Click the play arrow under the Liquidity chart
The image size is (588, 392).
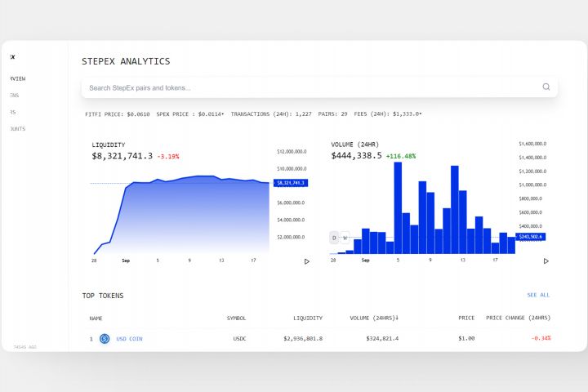[x=307, y=261]
